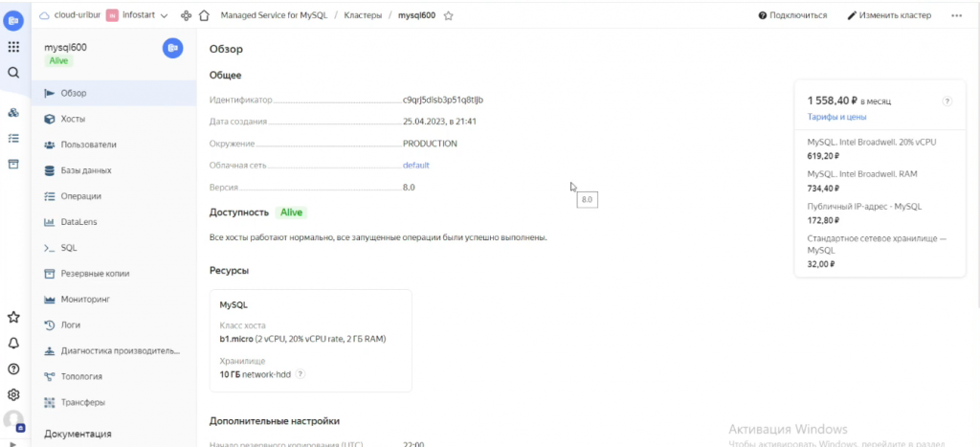Open the SQL section
This screenshot has width=980, height=447.
tap(114, 248)
